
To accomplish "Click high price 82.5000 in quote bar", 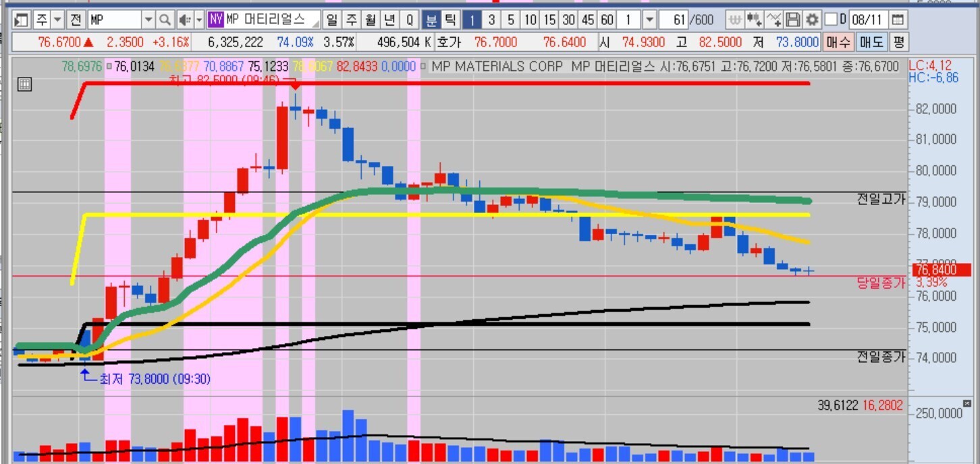I will point(719,42).
